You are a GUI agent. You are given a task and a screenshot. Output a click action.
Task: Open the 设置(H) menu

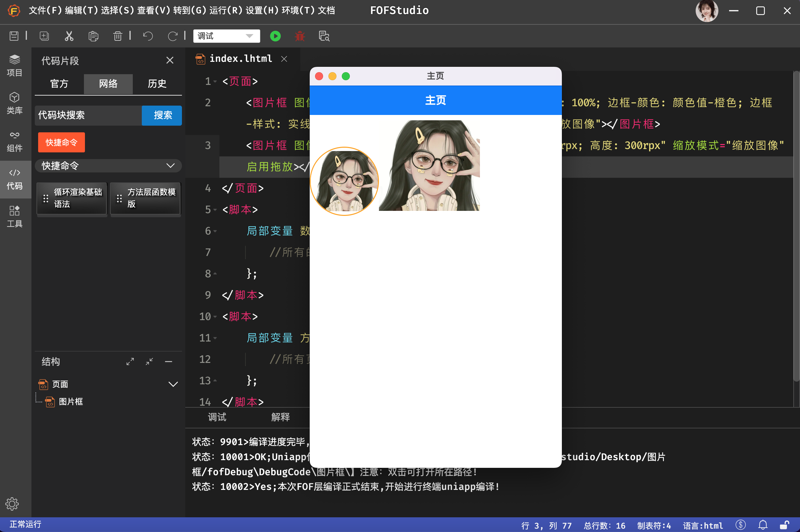point(262,10)
